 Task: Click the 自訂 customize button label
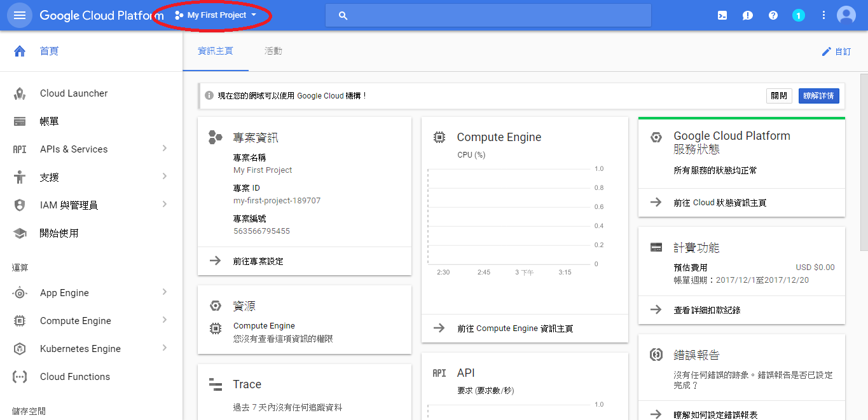[843, 51]
